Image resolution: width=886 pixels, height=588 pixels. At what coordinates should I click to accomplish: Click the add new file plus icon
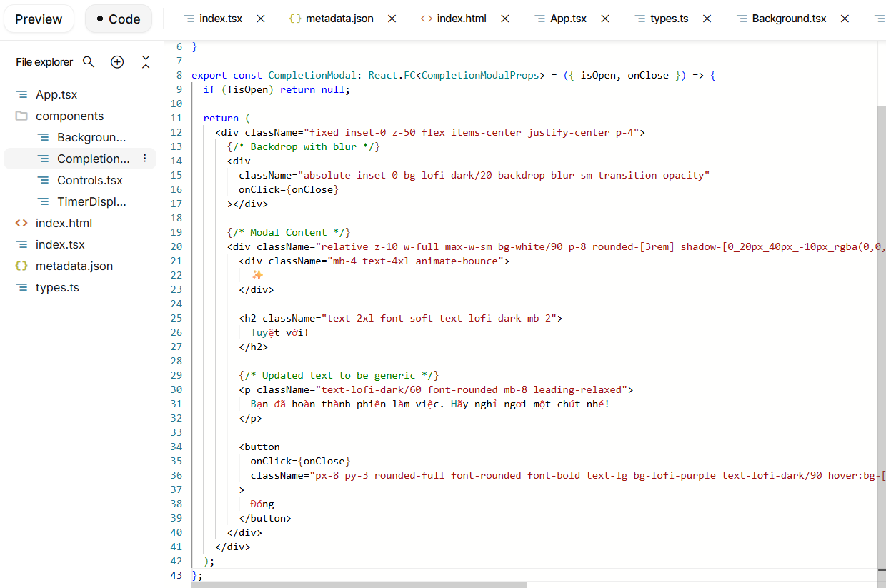point(117,62)
